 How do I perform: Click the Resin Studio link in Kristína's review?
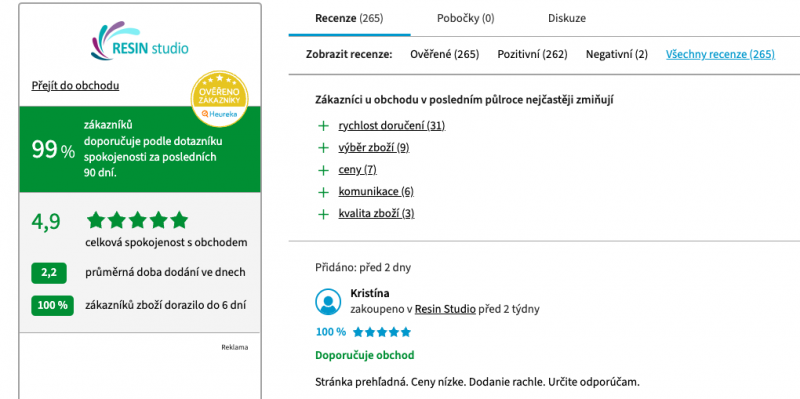pyautogui.click(x=445, y=309)
